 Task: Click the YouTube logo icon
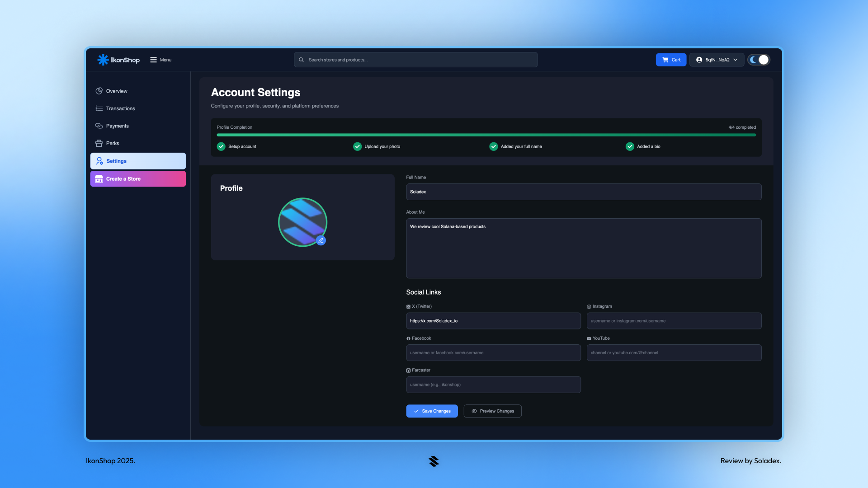pos(589,338)
